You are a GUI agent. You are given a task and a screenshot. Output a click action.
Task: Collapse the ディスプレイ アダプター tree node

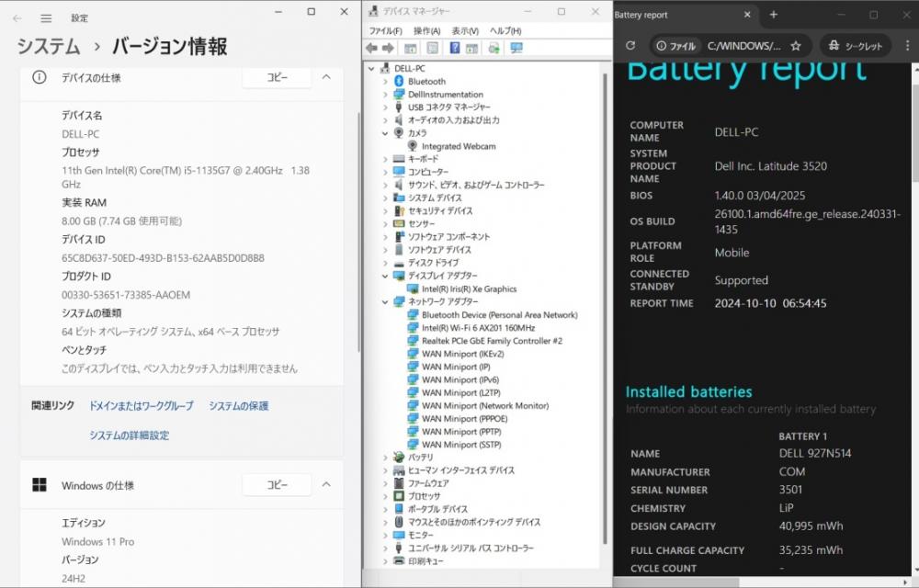click(385, 276)
